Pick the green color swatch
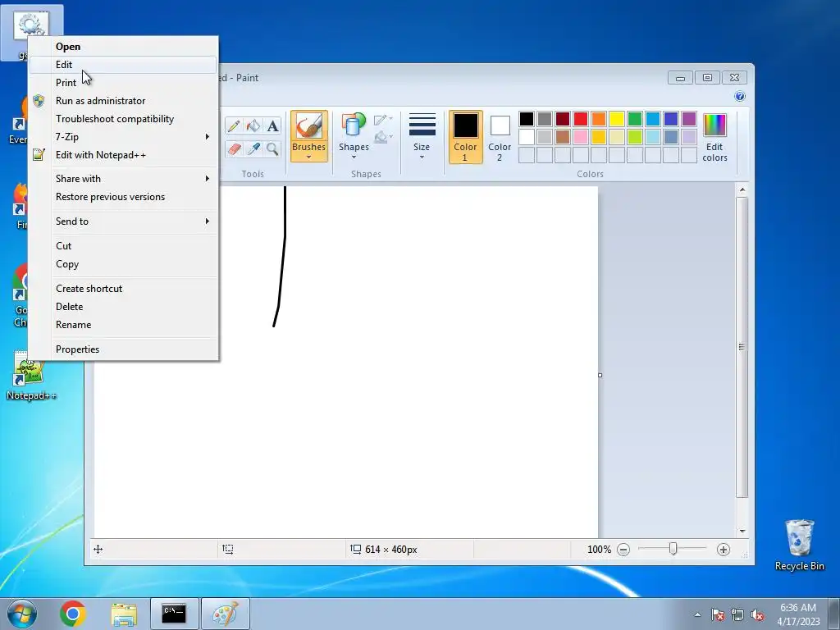The height and width of the screenshot is (630, 840). point(635,119)
